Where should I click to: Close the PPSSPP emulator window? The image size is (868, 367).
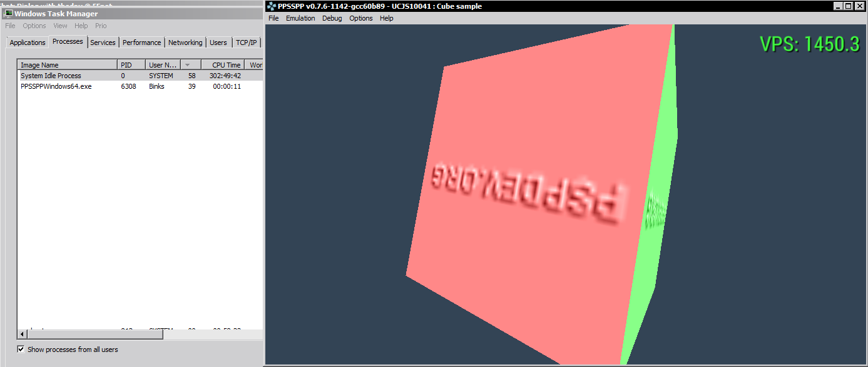860,6
